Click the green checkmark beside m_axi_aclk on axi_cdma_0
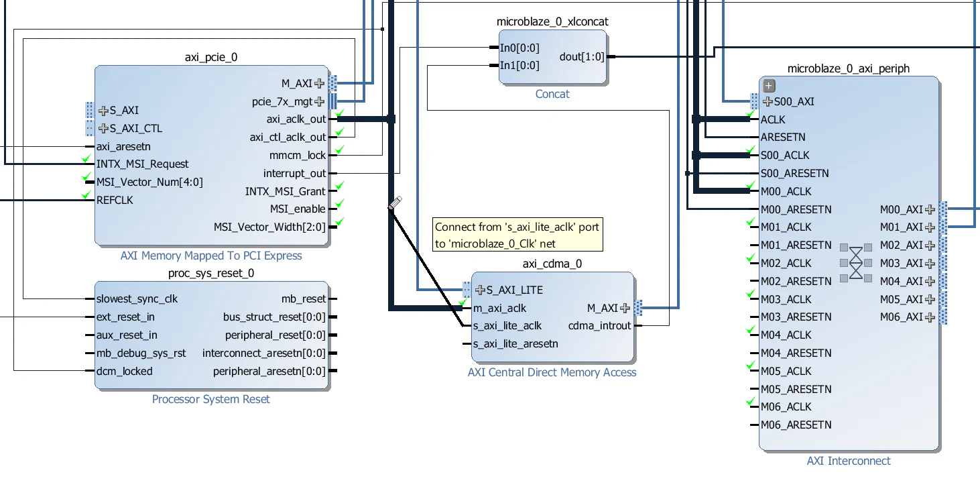 [461, 303]
